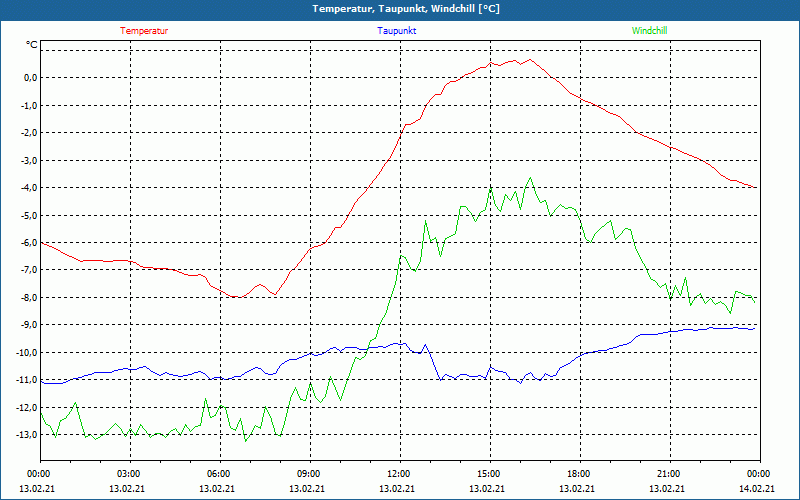Click the 15:00 time axis label
Screen dimensions: 800x500
[489, 474]
